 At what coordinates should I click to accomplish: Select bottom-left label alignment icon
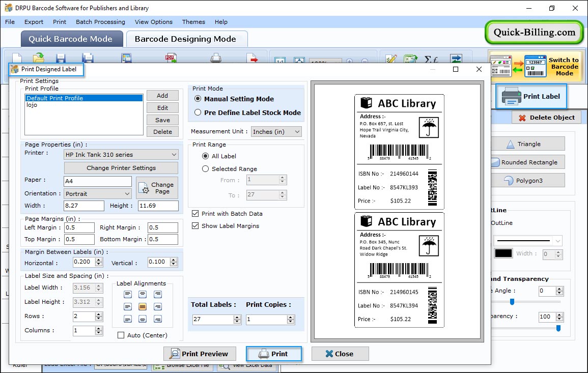[x=127, y=319]
